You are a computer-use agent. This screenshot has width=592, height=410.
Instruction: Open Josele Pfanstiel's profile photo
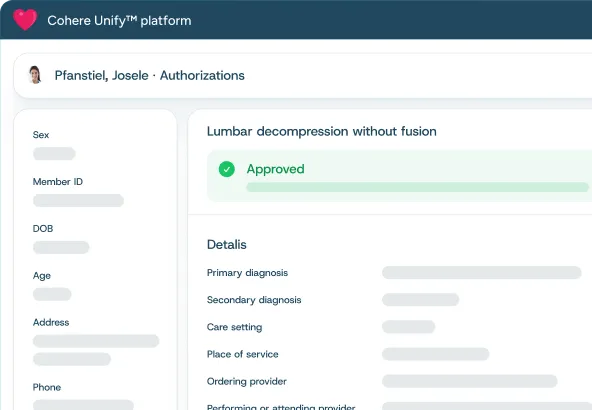(35, 75)
